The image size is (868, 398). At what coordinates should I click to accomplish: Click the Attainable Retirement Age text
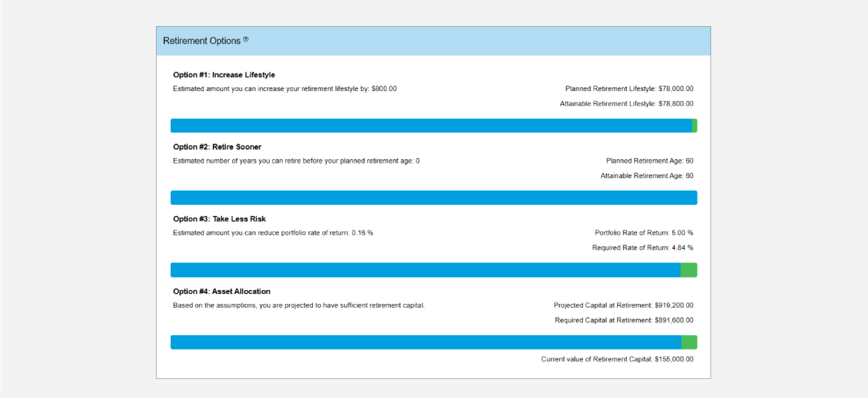point(647,176)
